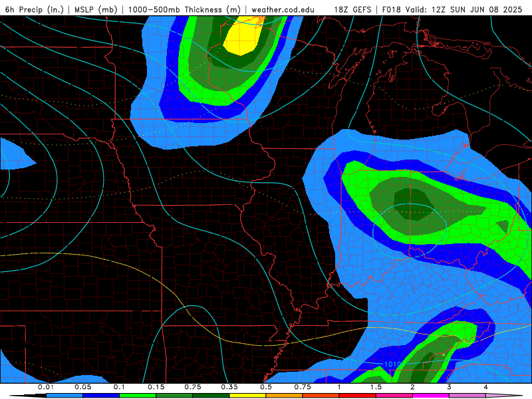Image resolution: width=532 pixels, height=399 pixels.
Task: Click the dark green 0.25–0.35 legend swatch
Action: coord(211,396)
